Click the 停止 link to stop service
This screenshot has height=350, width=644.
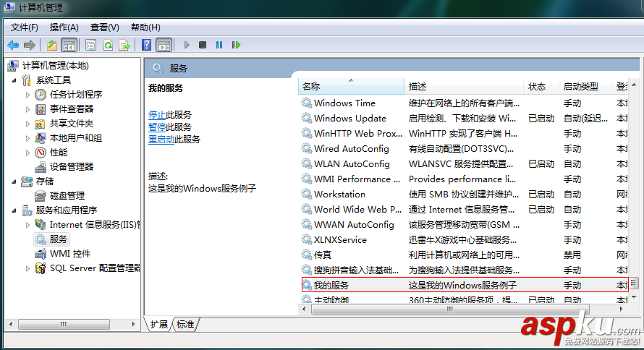pos(157,115)
